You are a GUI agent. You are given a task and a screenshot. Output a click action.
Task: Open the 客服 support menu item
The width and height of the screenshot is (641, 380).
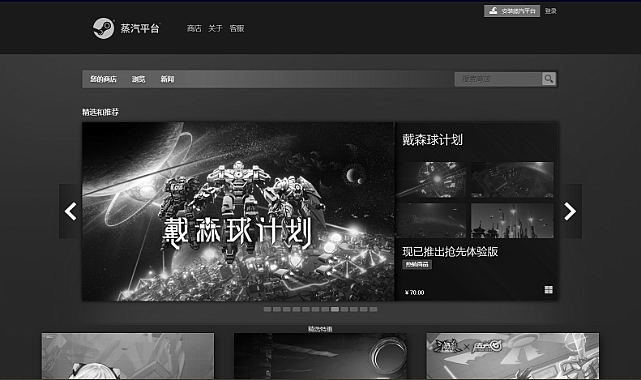237,28
